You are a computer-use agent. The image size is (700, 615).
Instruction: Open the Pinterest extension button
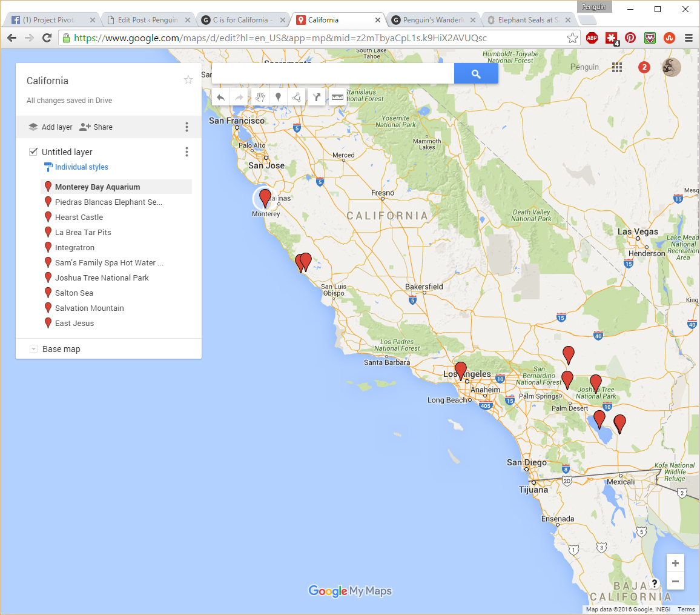(630, 38)
